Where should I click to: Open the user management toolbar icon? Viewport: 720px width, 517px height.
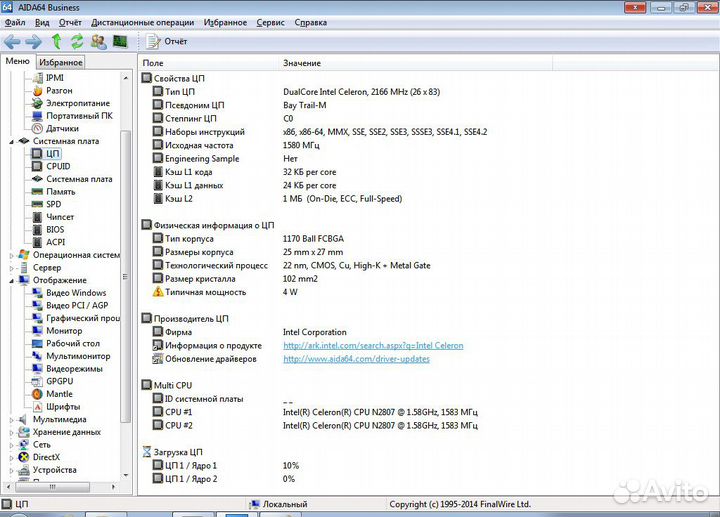point(98,42)
